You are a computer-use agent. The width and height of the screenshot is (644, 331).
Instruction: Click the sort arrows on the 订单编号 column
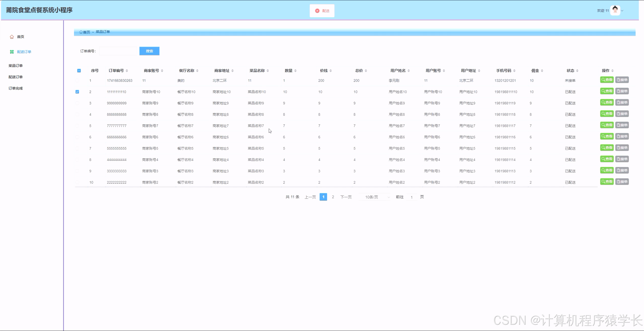[127, 71]
